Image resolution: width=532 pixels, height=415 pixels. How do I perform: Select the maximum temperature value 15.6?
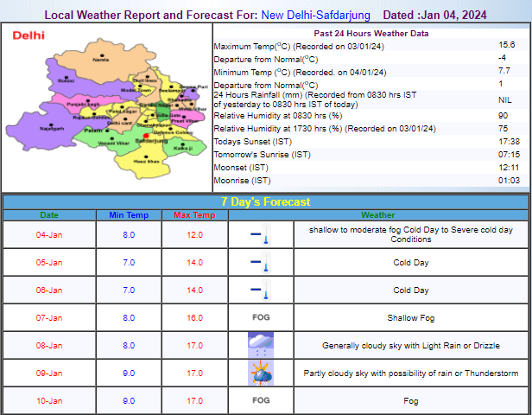coord(507,44)
